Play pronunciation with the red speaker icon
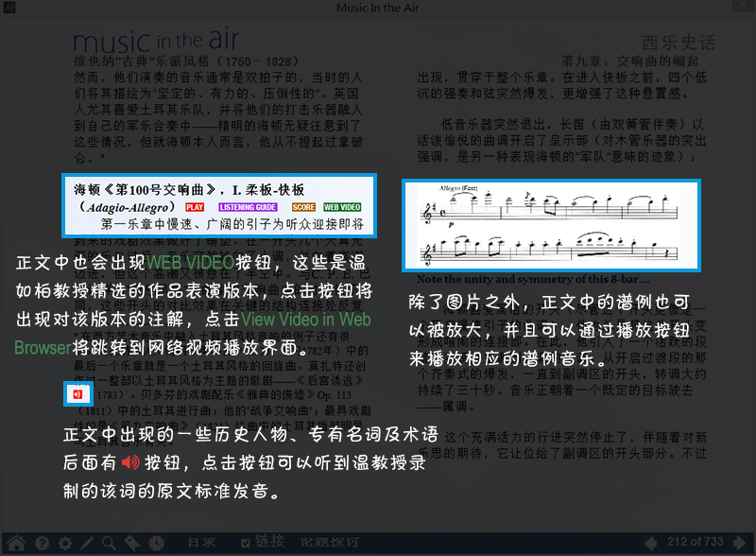The width and height of the screenshot is (756, 556). (78, 394)
